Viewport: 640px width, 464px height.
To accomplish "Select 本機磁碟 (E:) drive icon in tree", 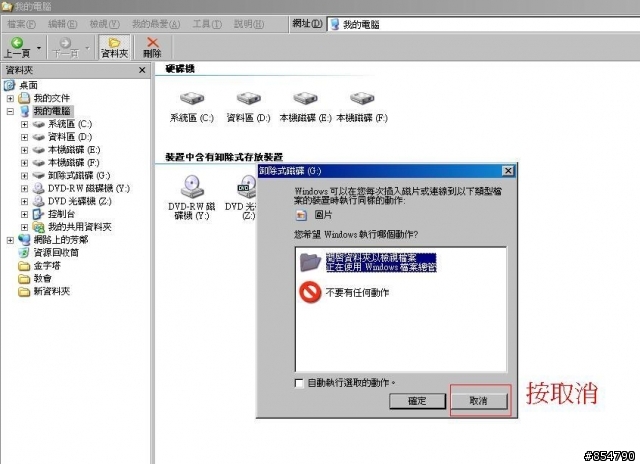I will pos(39,150).
